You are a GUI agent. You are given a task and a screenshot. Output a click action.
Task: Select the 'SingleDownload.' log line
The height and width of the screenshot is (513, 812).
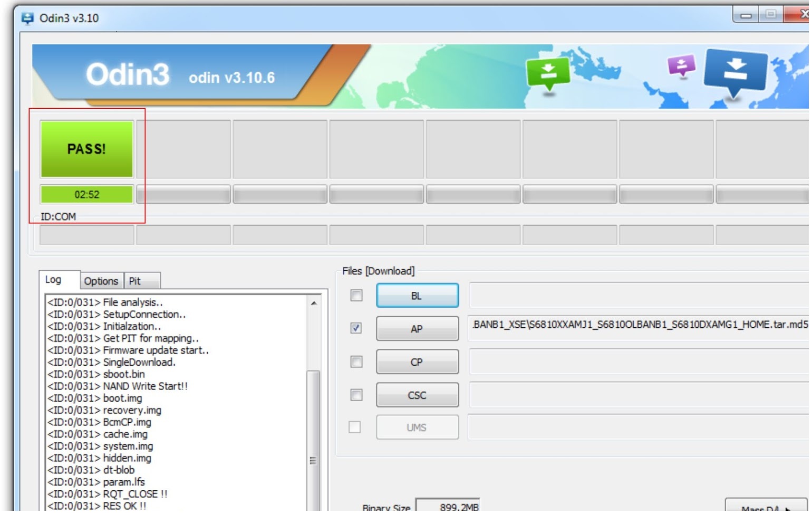[x=112, y=363]
